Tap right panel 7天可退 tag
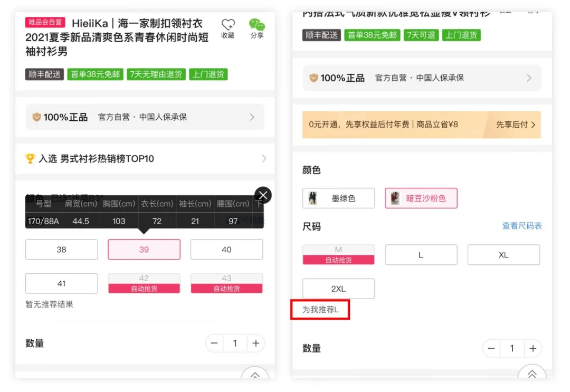Image resolution: width=570 pixels, height=392 pixels. 421,35
